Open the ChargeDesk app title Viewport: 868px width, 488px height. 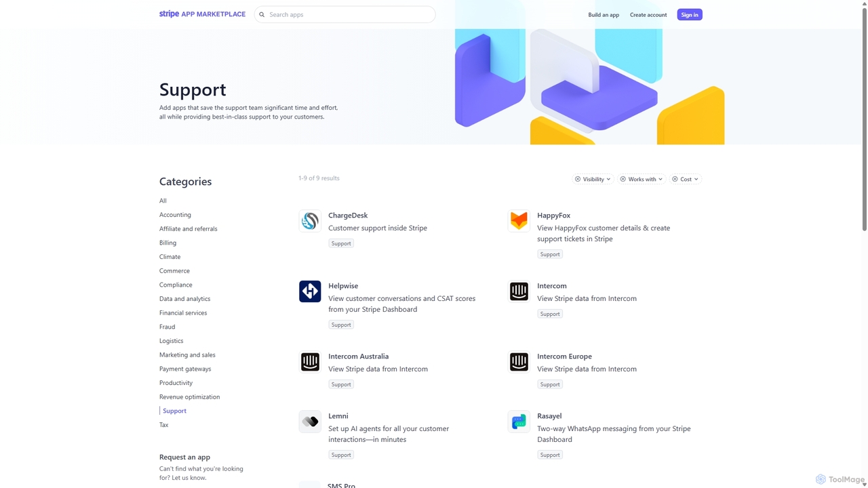[348, 216]
